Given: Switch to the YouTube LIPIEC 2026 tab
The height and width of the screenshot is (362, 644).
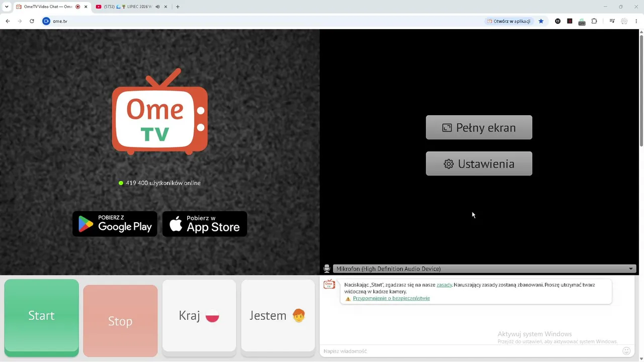Looking at the screenshot, I should pos(128,7).
